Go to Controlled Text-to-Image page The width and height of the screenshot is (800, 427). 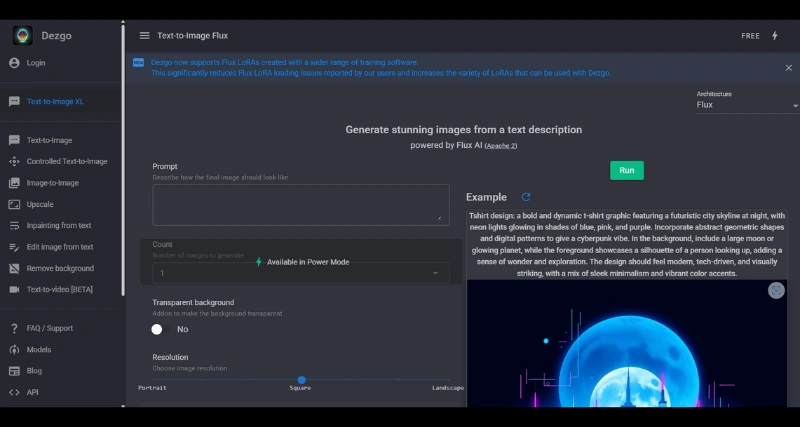tap(67, 162)
